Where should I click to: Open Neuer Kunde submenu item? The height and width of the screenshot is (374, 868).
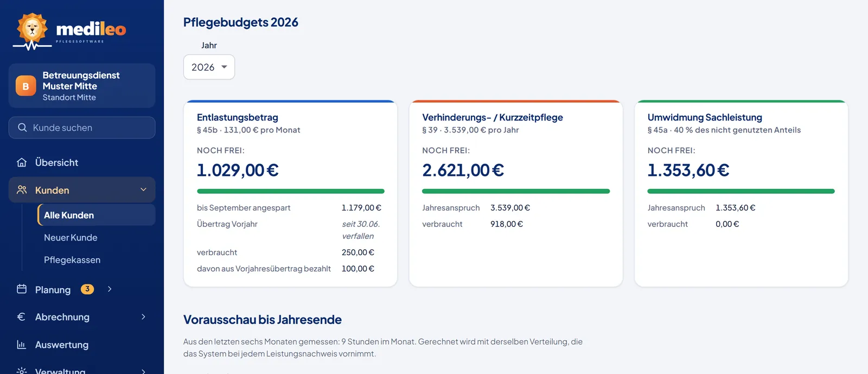(71, 237)
